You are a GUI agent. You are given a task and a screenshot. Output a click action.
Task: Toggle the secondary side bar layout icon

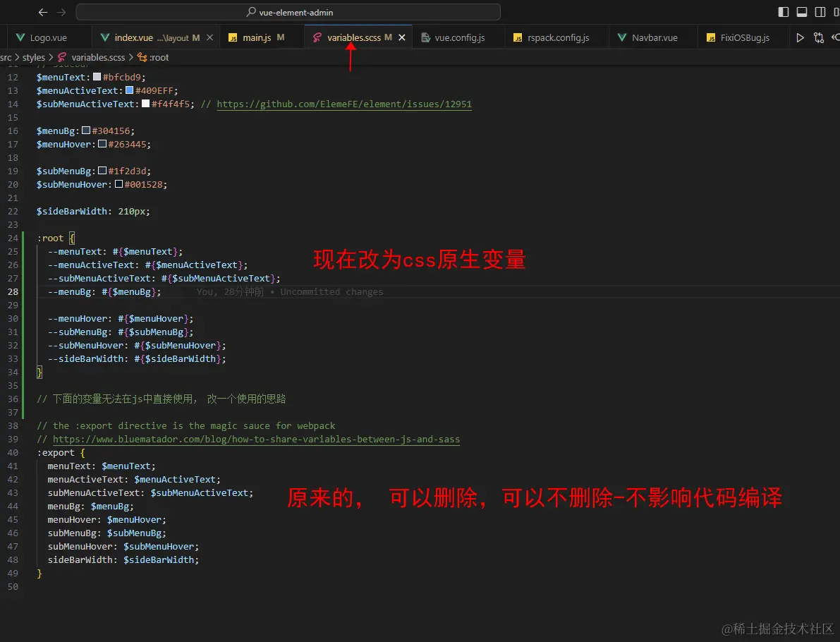click(820, 12)
